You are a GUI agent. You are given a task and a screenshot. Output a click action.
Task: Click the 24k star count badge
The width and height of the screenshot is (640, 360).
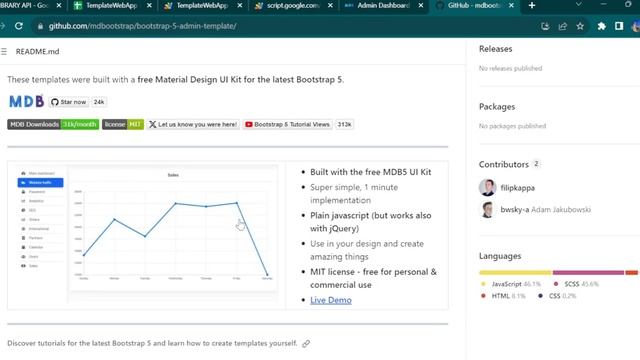(99, 102)
